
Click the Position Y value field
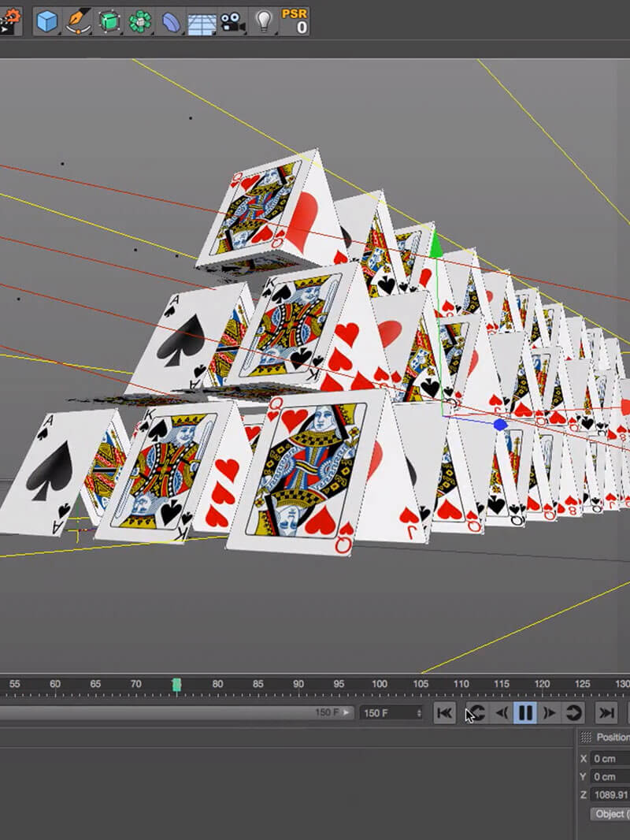tap(610, 777)
